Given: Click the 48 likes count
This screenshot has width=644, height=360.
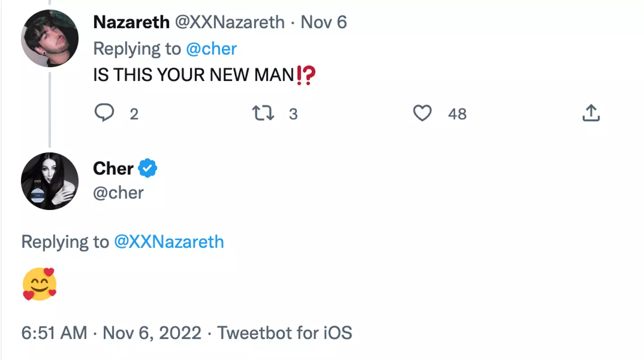Looking at the screenshot, I should pos(457,114).
